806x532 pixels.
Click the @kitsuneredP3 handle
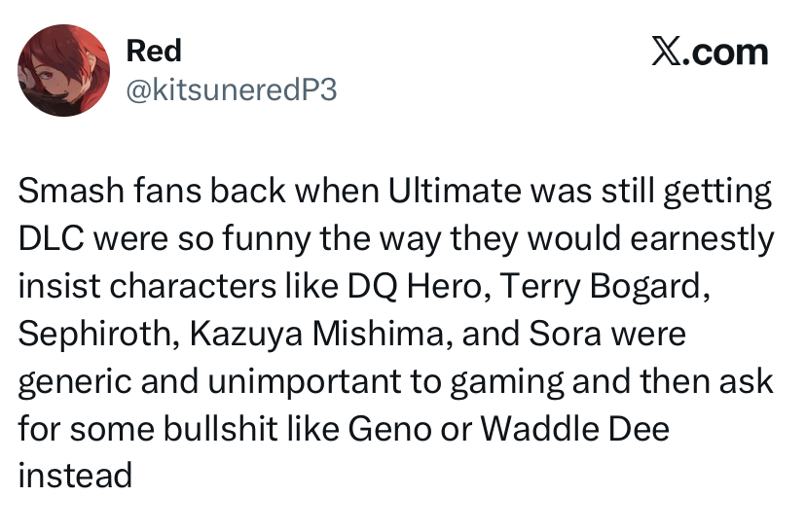coord(232,90)
